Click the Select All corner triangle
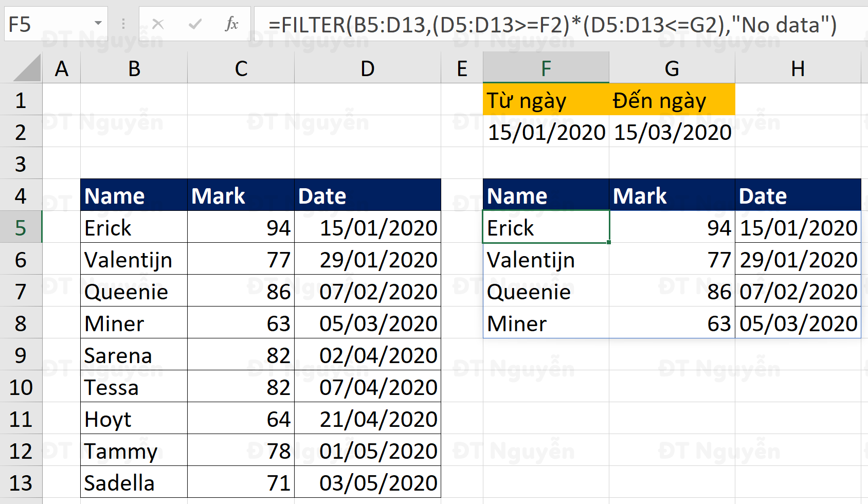Screen dimensions: 868x504 click(x=27, y=69)
